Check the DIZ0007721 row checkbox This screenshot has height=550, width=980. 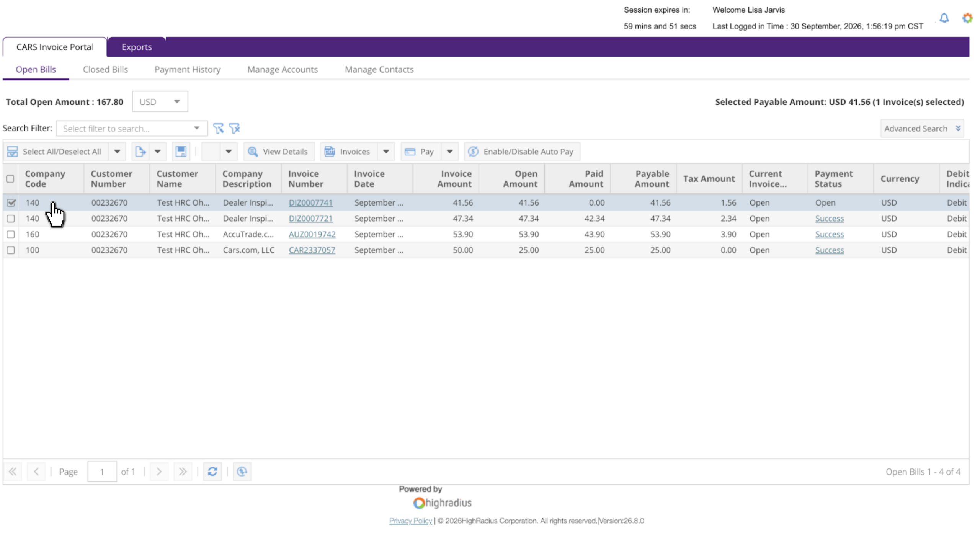point(11,218)
